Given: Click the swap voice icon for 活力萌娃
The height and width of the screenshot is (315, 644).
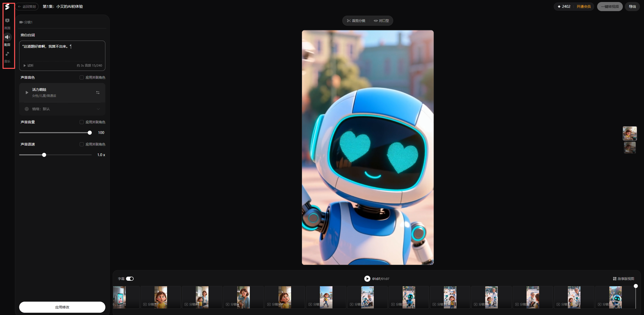Looking at the screenshot, I should coord(98,93).
